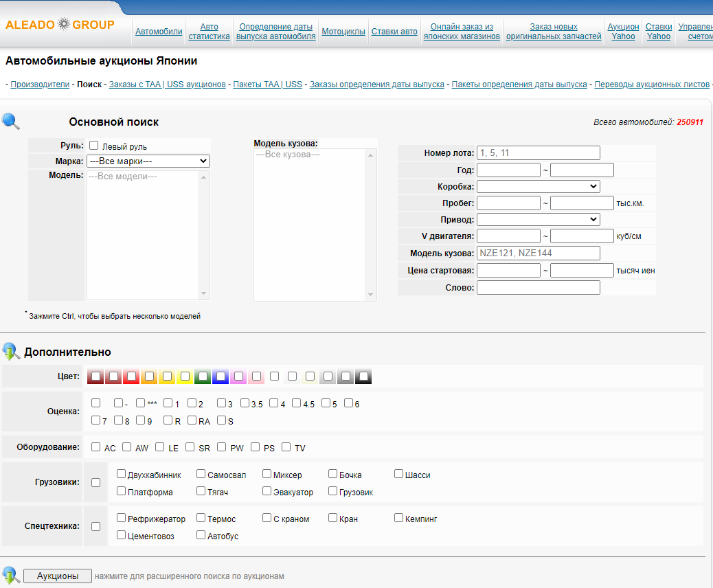Open Пакеты TAA | USS link
Screen dimensions: 713x588
(x=267, y=84)
